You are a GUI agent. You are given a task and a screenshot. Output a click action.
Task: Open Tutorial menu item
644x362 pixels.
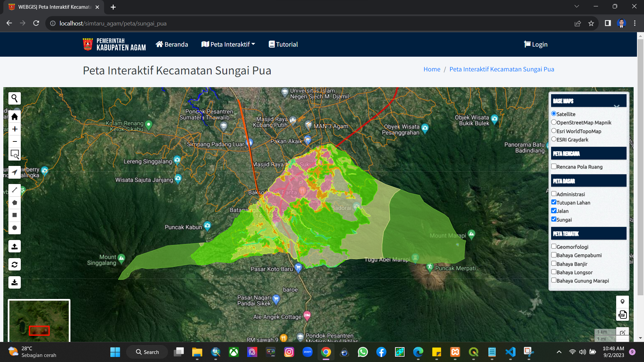[283, 44]
